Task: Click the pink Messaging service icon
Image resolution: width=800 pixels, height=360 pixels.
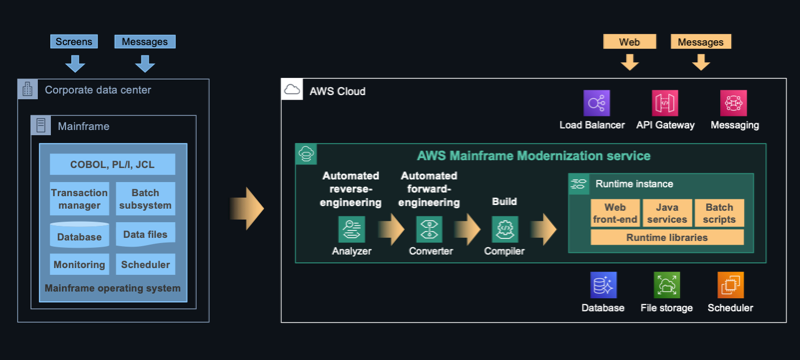Action: point(734,103)
